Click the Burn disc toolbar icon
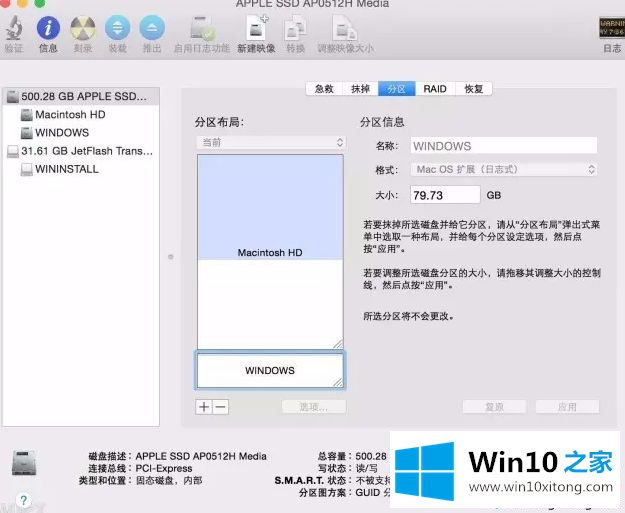 click(83, 28)
